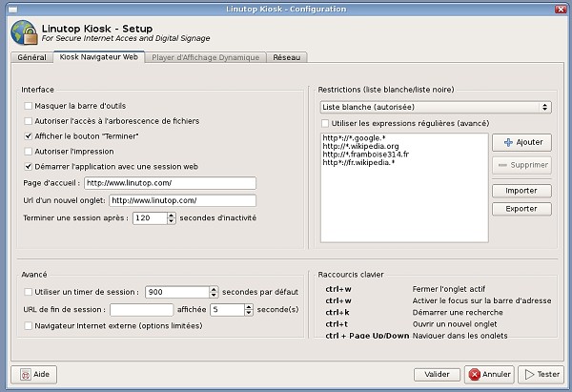This screenshot has height=392, width=572.
Task: Click the red X icon on Annuler
Action: [x=474, y=375]
